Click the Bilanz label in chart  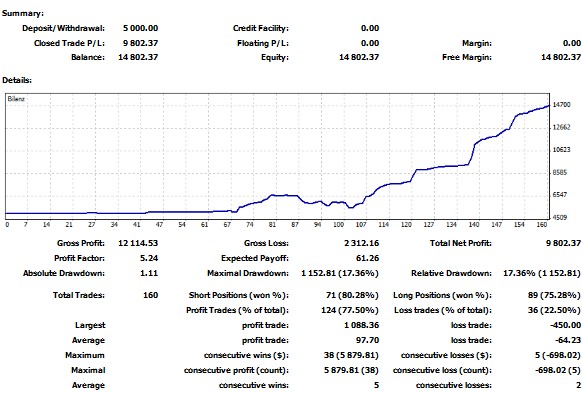16,99
